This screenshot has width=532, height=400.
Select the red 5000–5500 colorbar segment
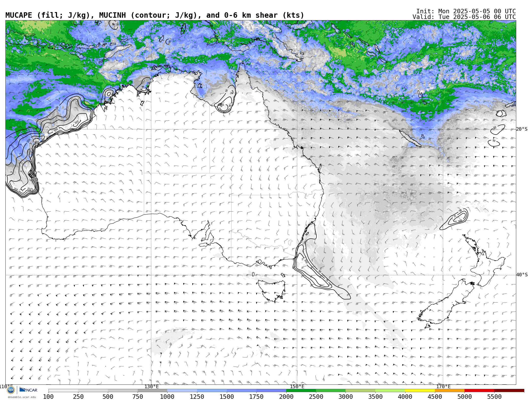click(479, 391)
